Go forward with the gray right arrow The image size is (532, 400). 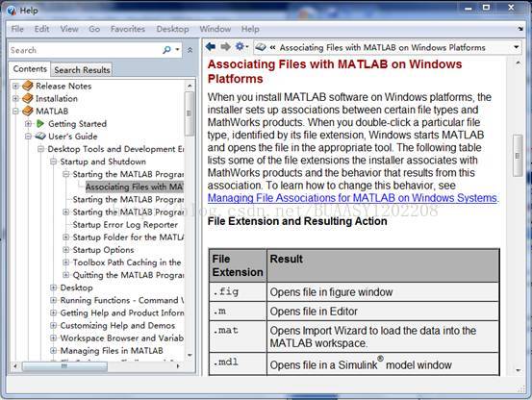pos(226,47)
